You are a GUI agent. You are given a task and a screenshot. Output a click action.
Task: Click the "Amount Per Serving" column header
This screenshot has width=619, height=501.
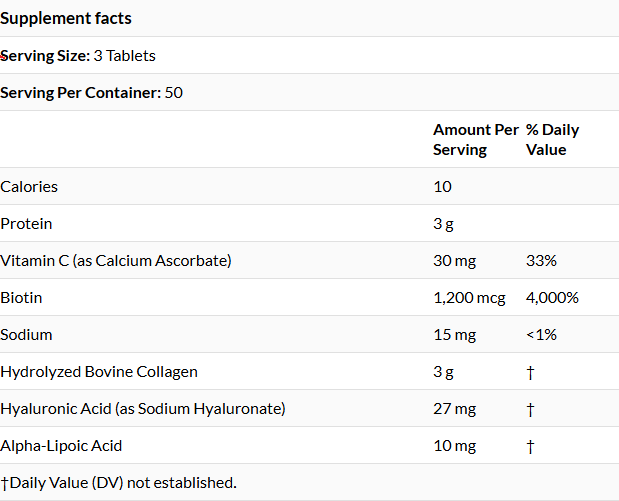pos(475,140)
